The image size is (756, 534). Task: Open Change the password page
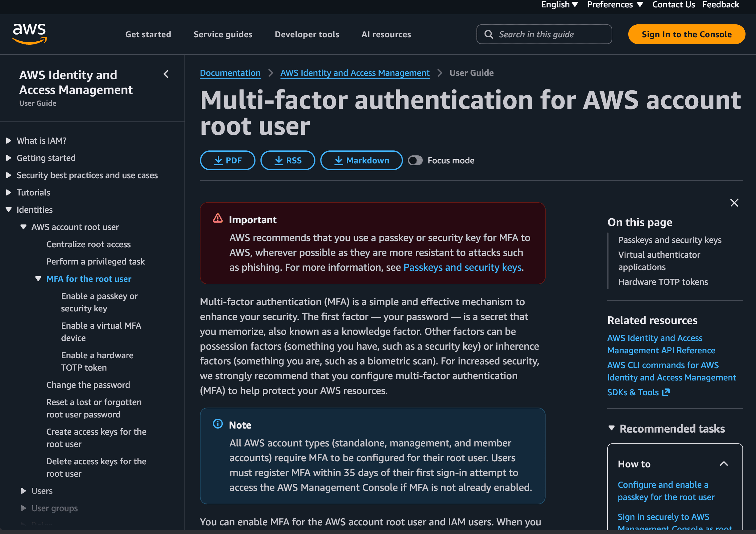pyautogui.click(x=88, y=385)
